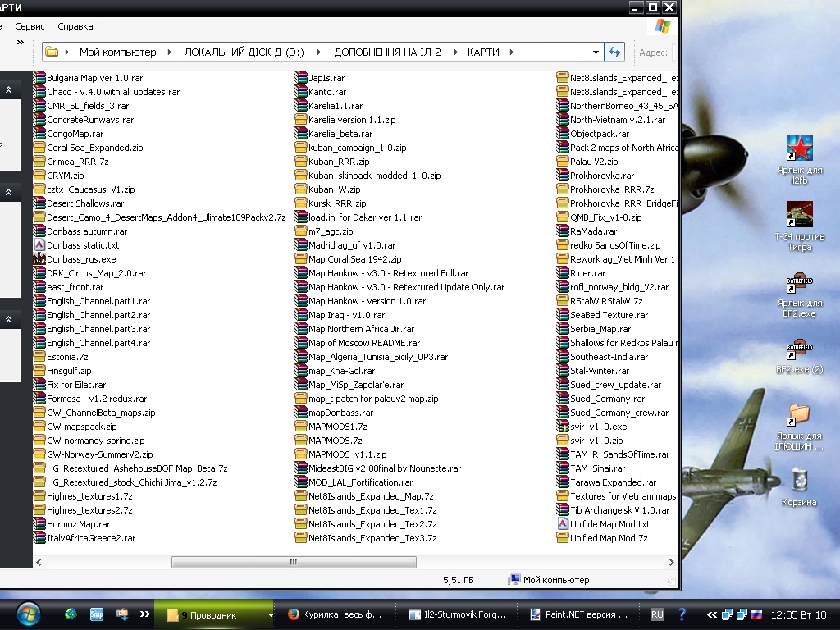Expand arrow after ДОПОВНЕННЯ НА ІЛ-2 breadcrumb
Viewport: 840px width, 630px height.
click(456, 52)
